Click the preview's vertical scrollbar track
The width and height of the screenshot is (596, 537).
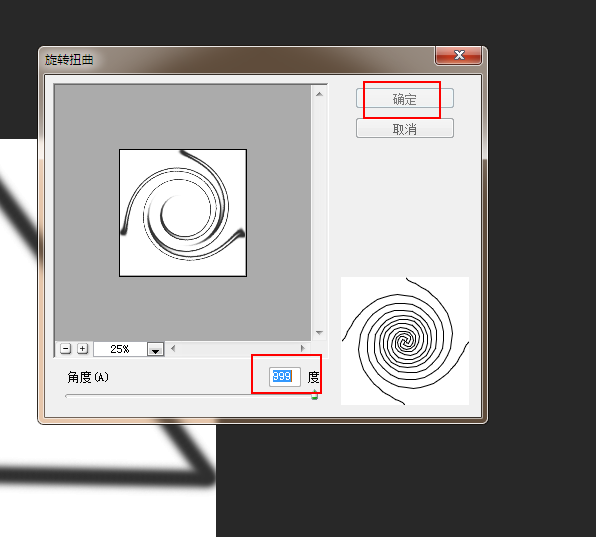pos(319,213)
